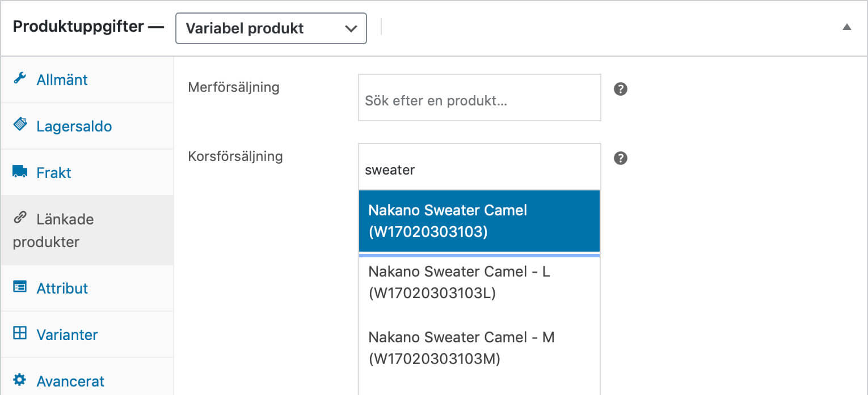Click the chain link icon for Länkade produkter
This screenshot has height=395, width=868.
tap(20, 218)
